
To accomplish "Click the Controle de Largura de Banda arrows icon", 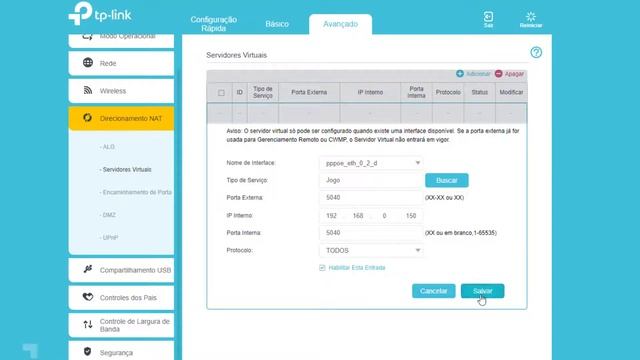I will point(88,324).
